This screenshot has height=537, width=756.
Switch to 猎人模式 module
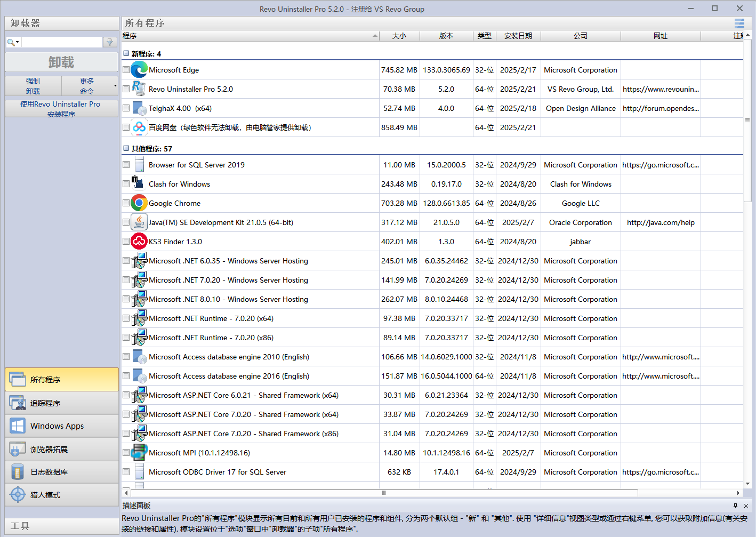(62, 495)
